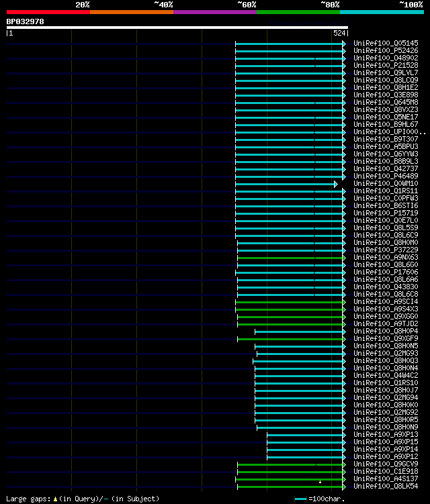Select the UniRef100_P15719 label
The width and height of the screenshot is (430, 504).
(x=386, y=213)
